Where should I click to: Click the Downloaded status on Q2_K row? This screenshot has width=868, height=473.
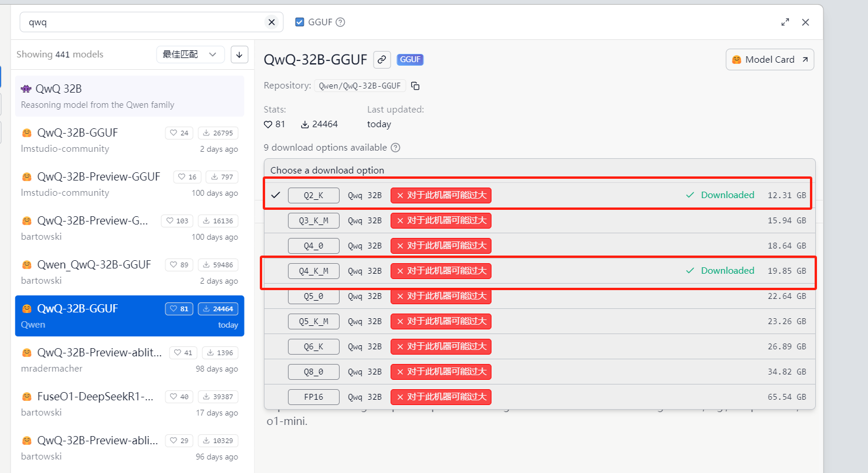[x=720, y=195]
